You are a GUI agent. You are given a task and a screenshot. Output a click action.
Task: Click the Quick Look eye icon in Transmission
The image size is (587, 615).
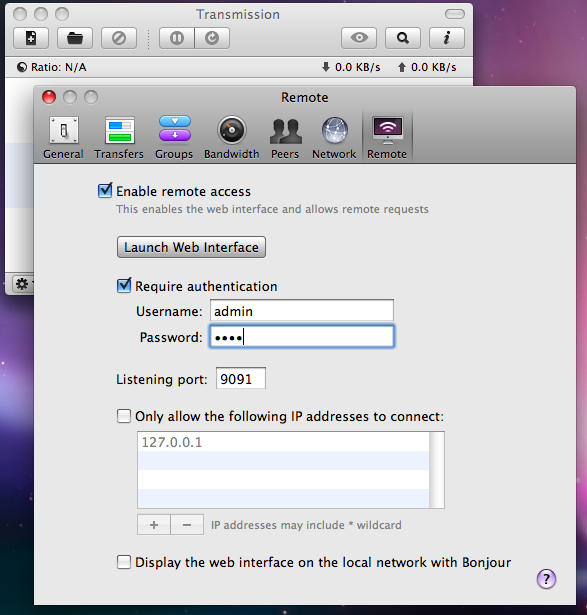point(359,38)
